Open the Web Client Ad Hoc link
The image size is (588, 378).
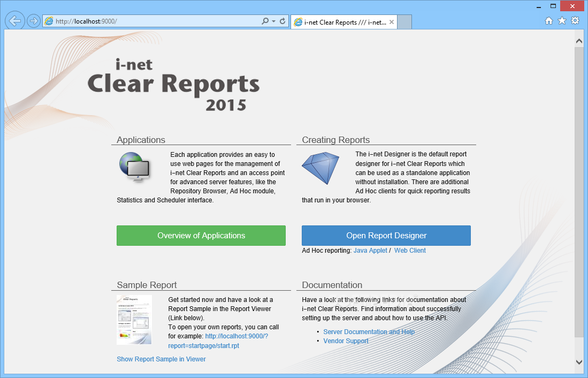(410, 251)
